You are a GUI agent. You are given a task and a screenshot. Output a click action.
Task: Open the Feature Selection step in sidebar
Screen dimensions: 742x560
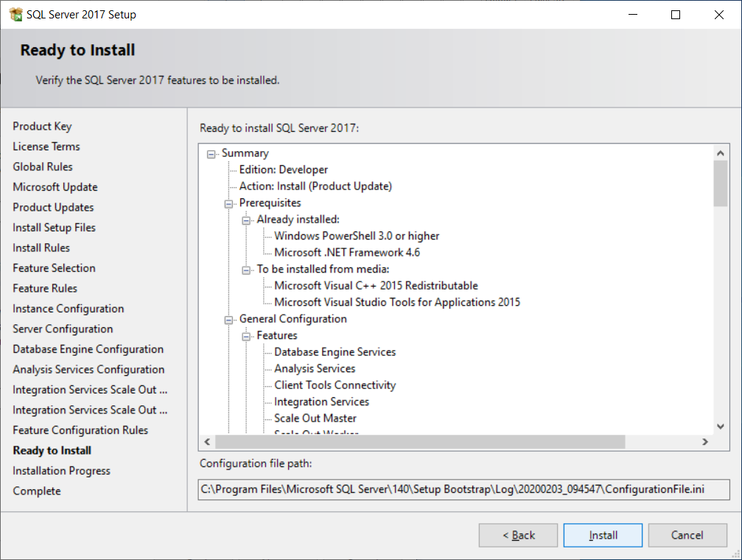pyautogui.click(x=54, y=268)
